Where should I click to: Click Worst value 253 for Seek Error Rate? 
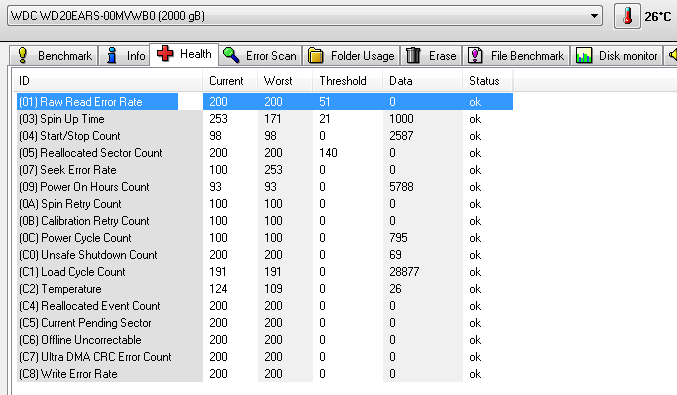[273, 170]
